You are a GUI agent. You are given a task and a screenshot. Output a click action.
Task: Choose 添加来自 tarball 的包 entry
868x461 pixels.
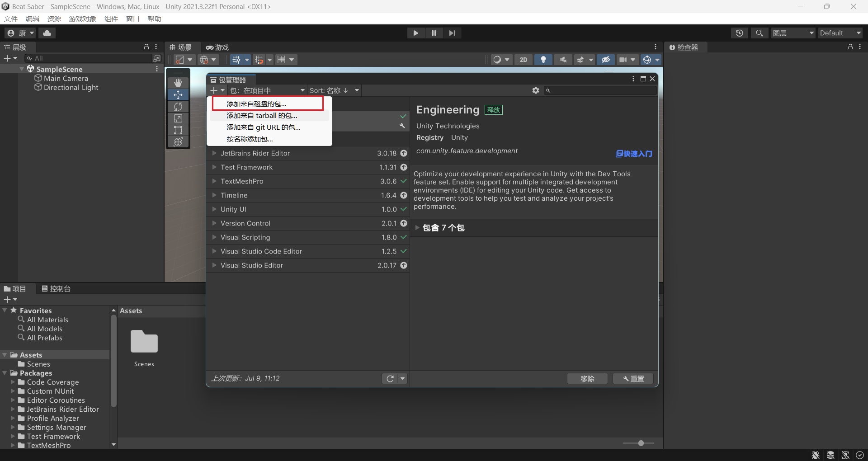(x=270, y=115)
